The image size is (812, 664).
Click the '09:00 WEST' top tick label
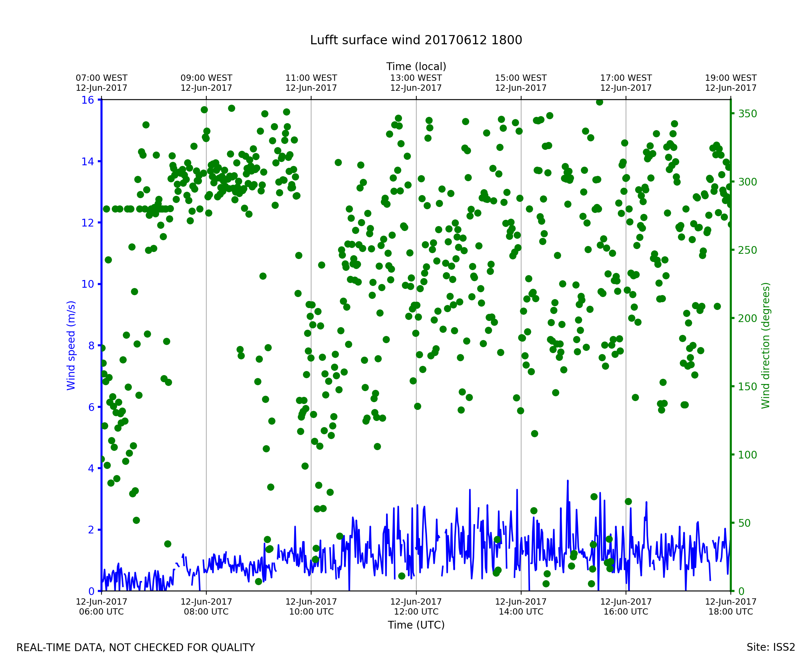[x=206, y=78]
